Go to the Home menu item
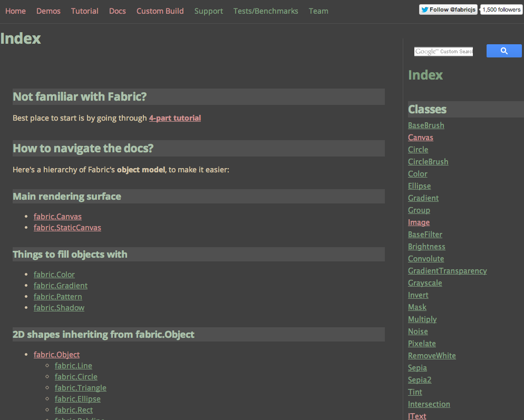The width and height of the screenshot is (524, 420). click(x=15, y=11)
